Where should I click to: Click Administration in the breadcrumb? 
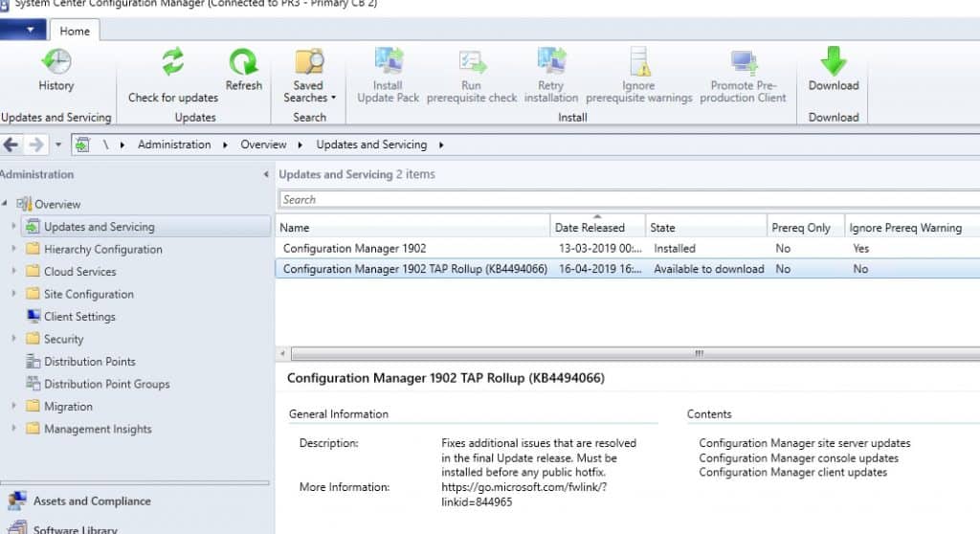pos(174,145)
